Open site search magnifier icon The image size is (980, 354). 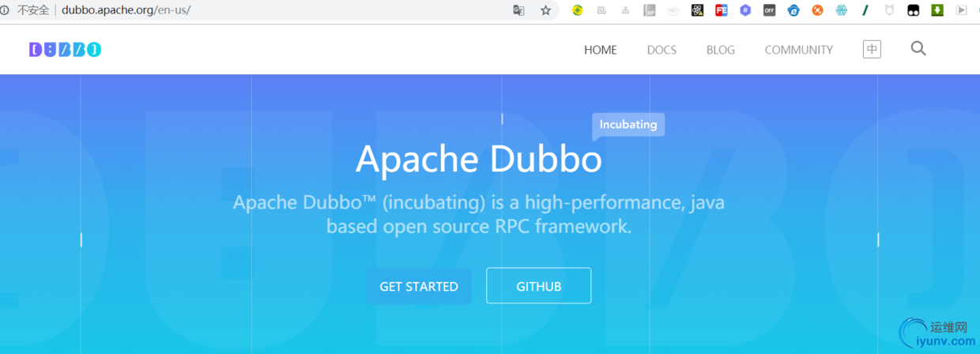[918, 48]
